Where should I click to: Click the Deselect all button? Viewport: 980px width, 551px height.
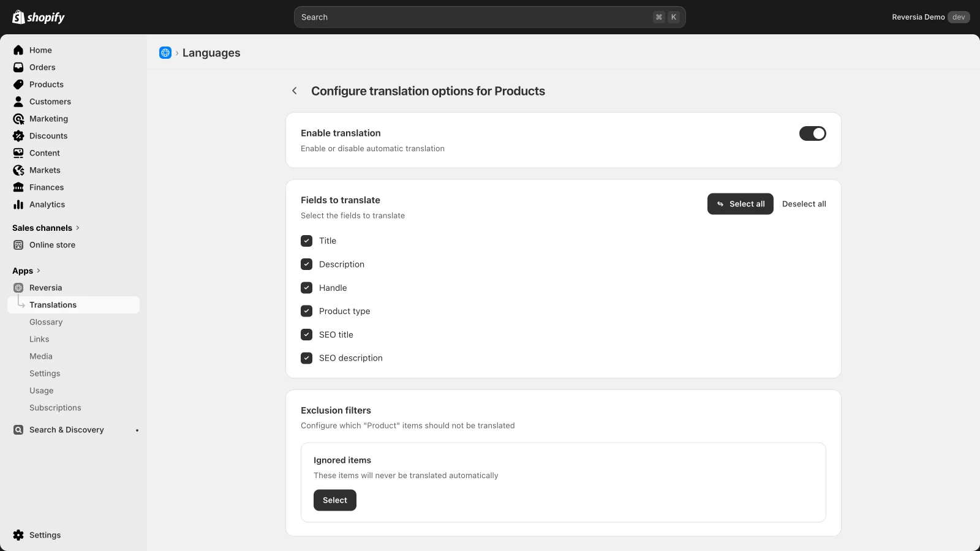click(x=804, y=204)
